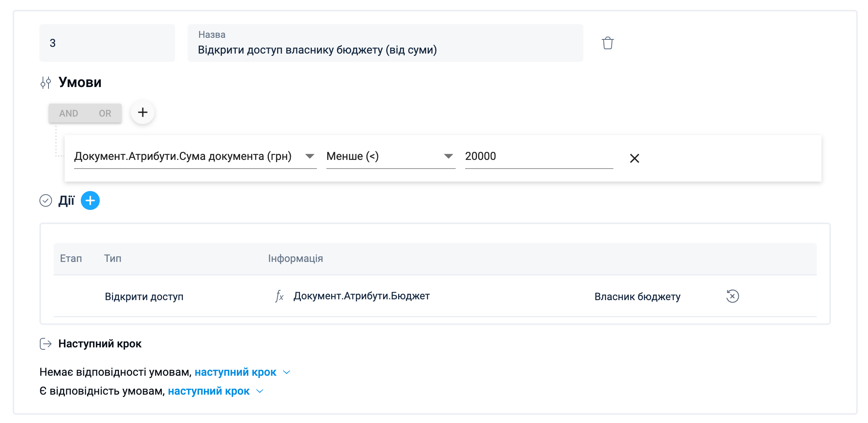
Task: Remove the condition row with X
Action: (634, 158)
